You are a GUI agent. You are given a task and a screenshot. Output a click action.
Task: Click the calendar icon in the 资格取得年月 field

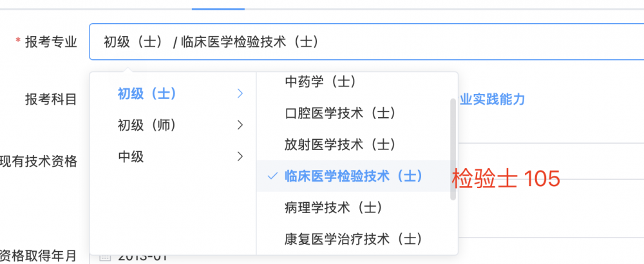(105, 258)
